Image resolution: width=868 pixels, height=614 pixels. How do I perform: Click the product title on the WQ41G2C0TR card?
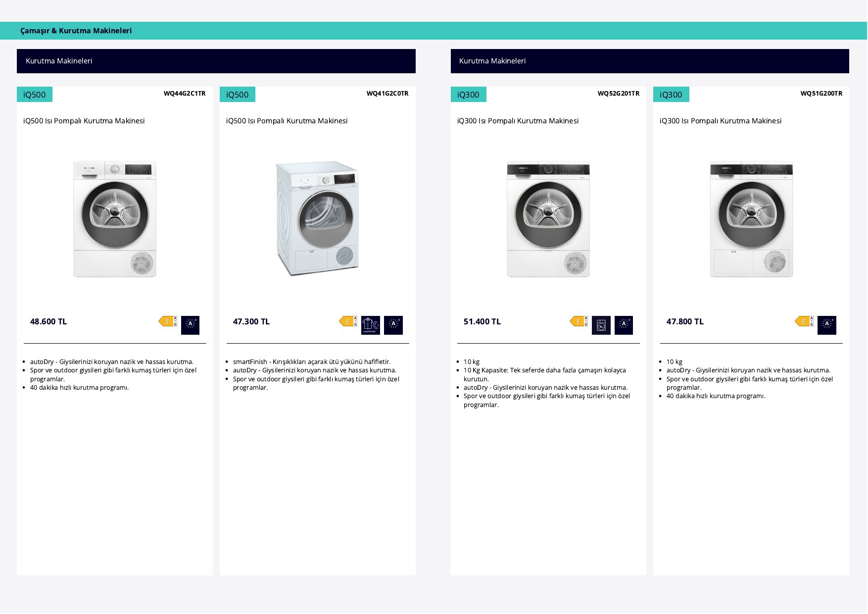click(x=287, y=121)
